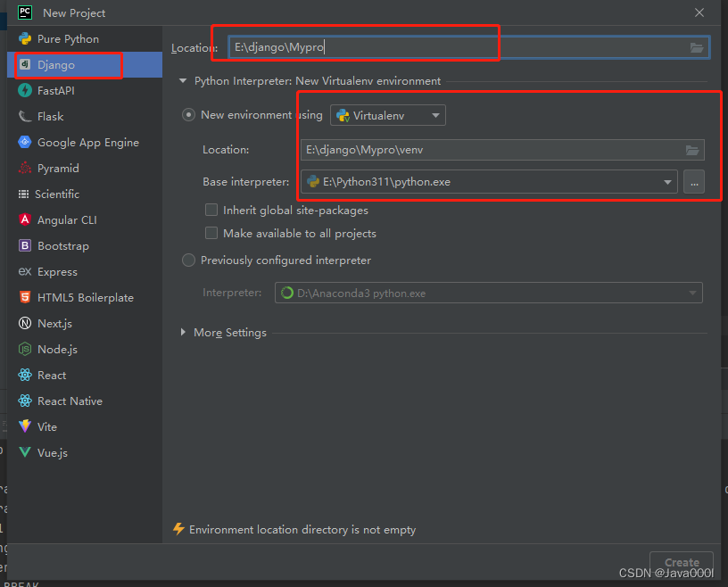
Task: Select Pyramid project type
Action: pos(85,168)
